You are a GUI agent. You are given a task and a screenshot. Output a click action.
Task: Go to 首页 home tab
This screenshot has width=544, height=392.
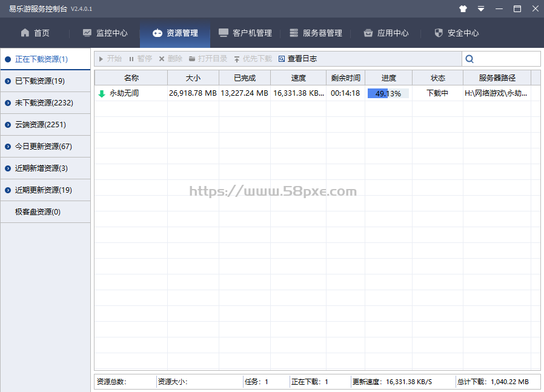pos(35,33)
